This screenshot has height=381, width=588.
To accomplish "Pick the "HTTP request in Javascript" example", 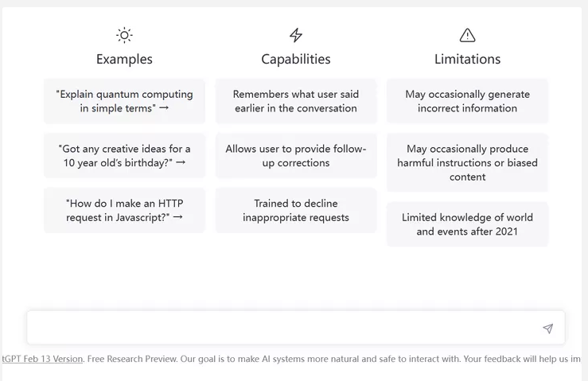I will click(x=124, y=210).
